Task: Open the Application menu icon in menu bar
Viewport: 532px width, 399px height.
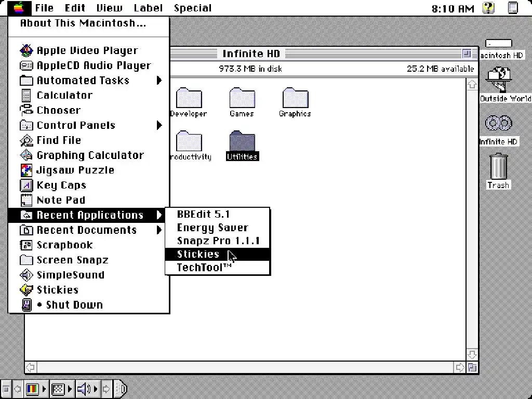Action: click(x=513, y=8)
